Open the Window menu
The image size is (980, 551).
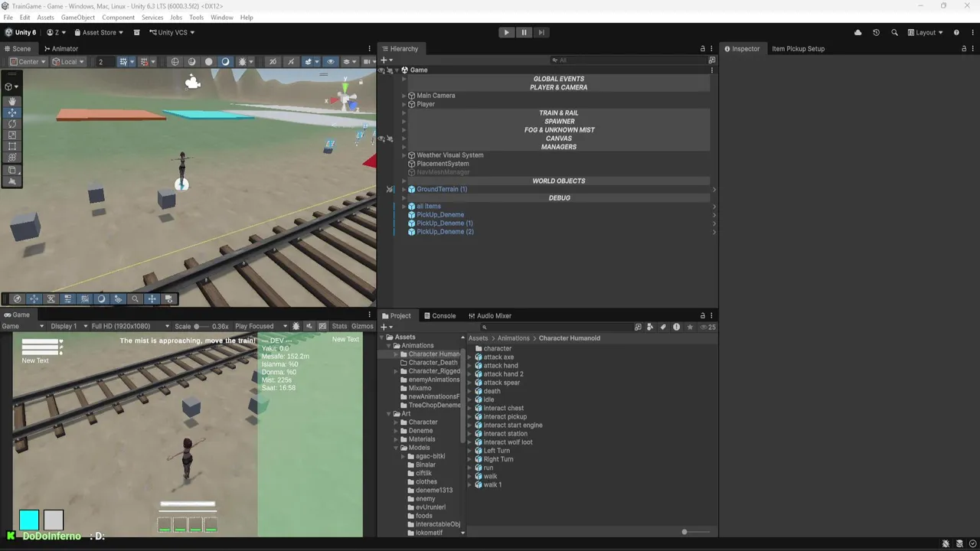coord(221,17)
